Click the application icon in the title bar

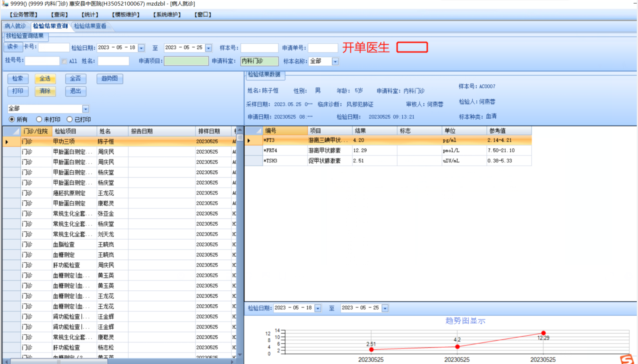coord(5,4)
